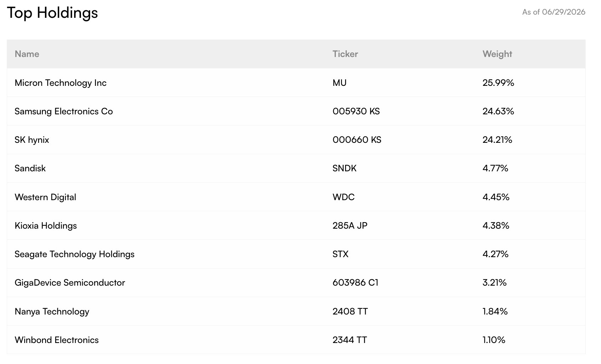Click the 2344 TT ticker
601x364 pixels.
pos(350,340)
